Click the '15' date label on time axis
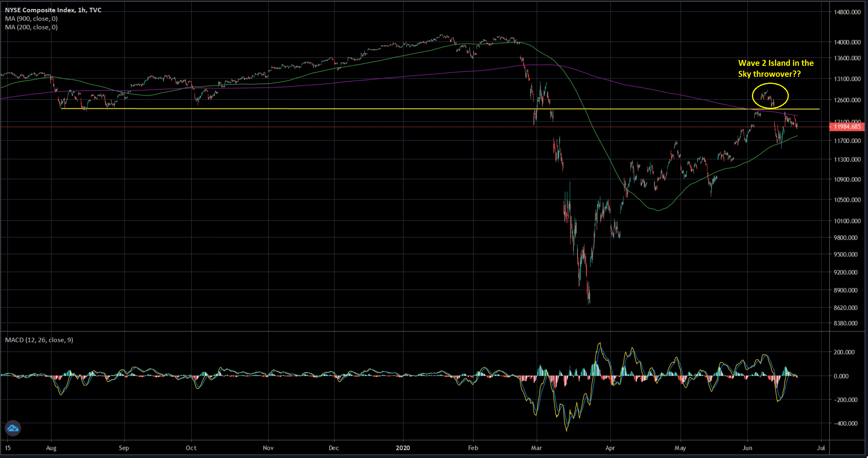The width and height of the screenshot is (868, 458). pyautogui.click(x=7, y=448)
